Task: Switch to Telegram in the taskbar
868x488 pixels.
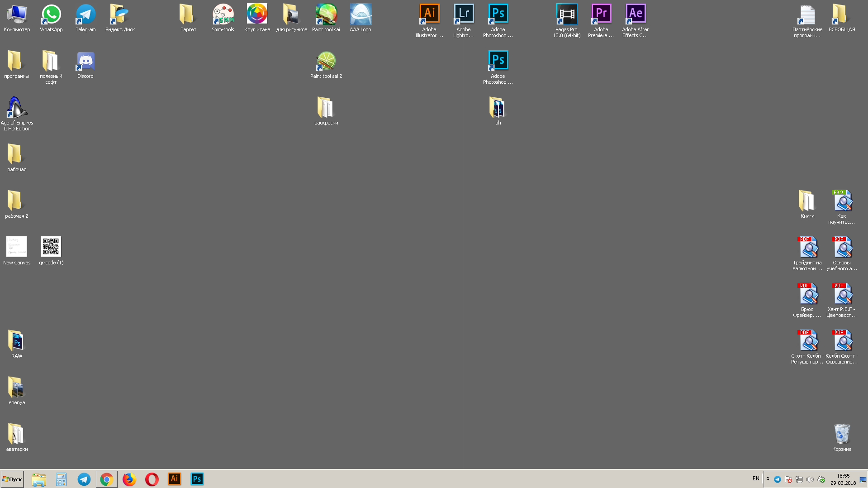Action: click(84, 479)
